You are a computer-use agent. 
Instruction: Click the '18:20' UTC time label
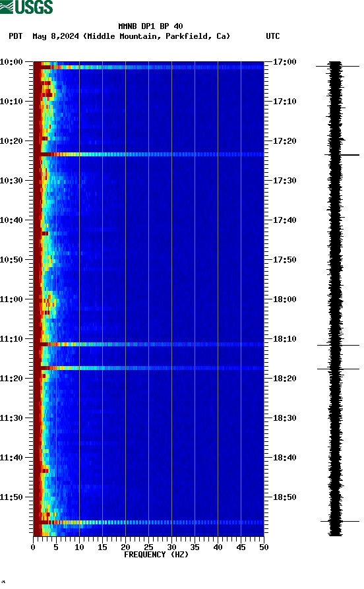pos(284,379)
